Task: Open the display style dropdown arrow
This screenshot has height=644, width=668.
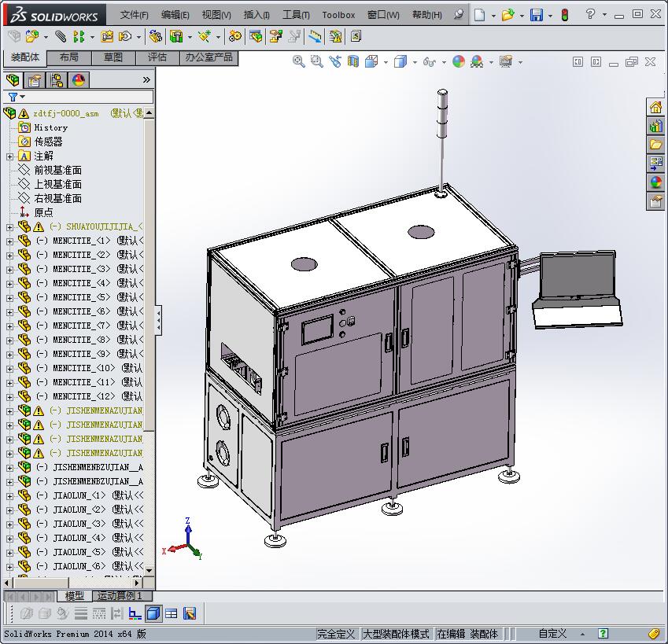Action: pos(415,62)
